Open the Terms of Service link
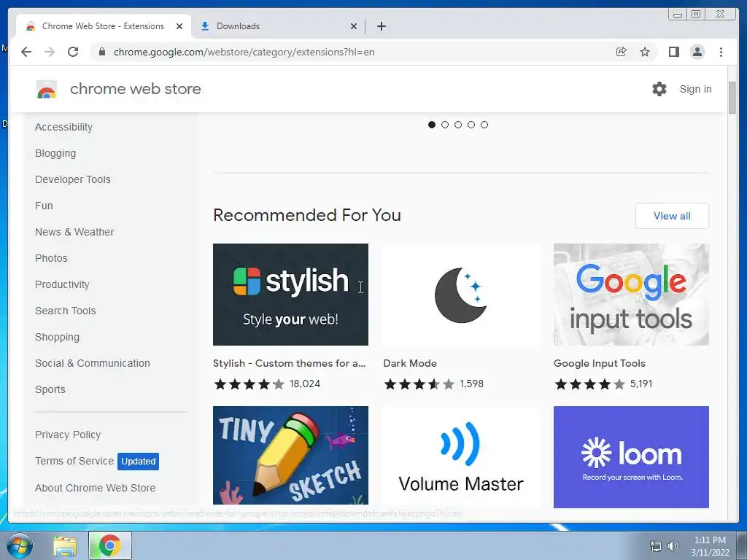 coord(74,461)
